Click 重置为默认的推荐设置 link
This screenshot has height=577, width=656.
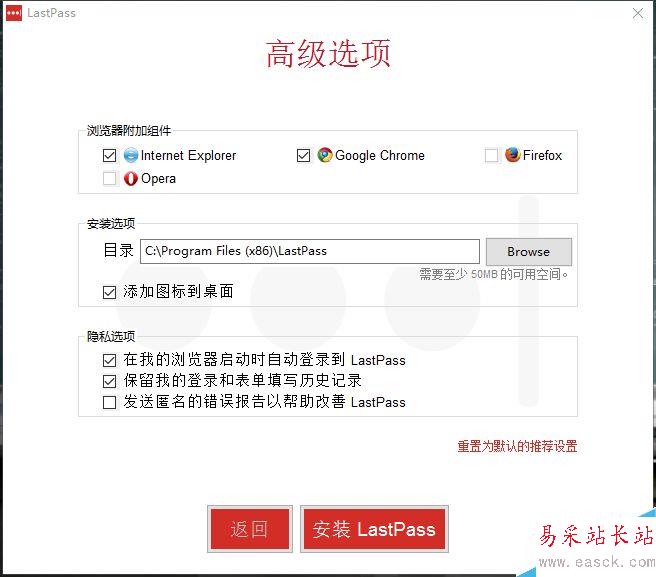click(518, 446)
